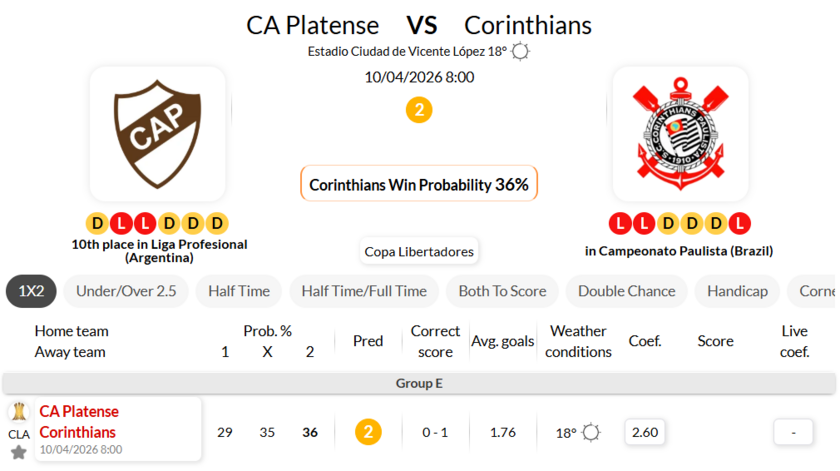Click the sunny weather icon near the stadium name
840x471 pixels.
point(521,52)
